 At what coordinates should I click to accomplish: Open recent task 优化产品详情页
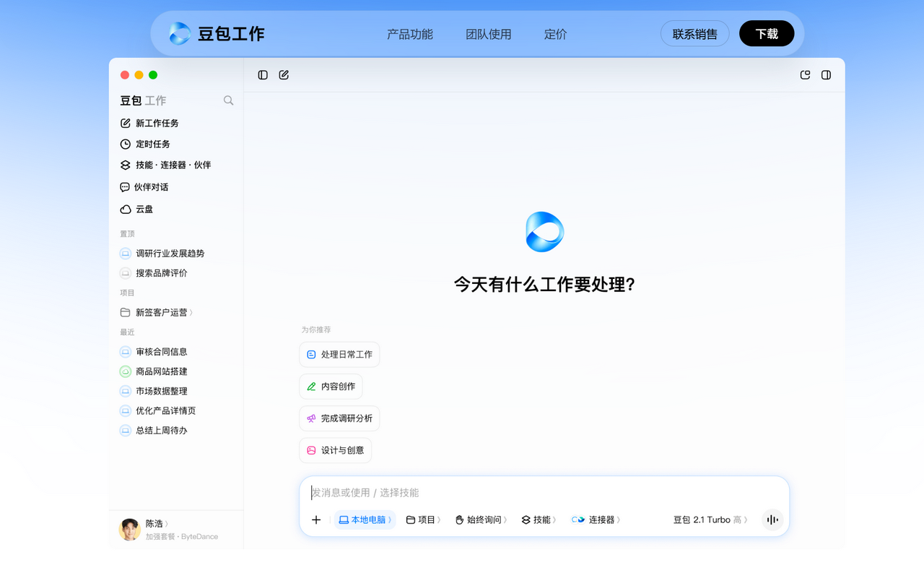(158, 410)
